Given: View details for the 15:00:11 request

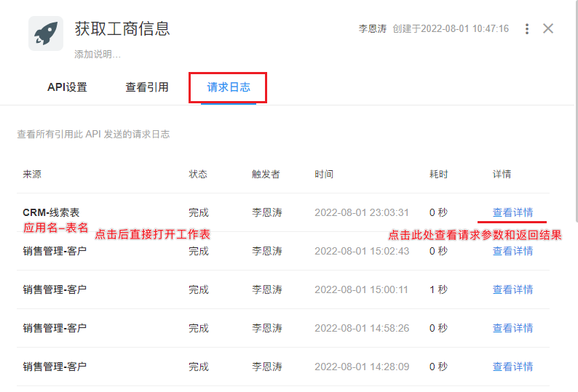Looking at the screenshot, I should (512, 289).
